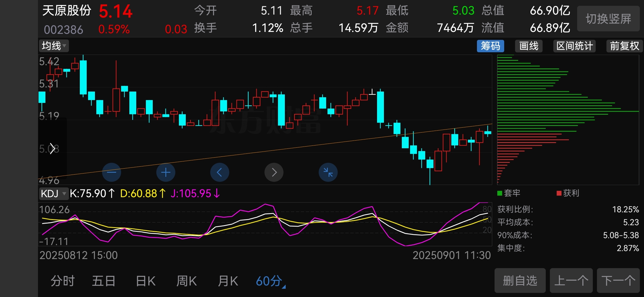Remove stock with 删自选 button
The height and width of the screenshot is (297, 644).
click(520, 280)
